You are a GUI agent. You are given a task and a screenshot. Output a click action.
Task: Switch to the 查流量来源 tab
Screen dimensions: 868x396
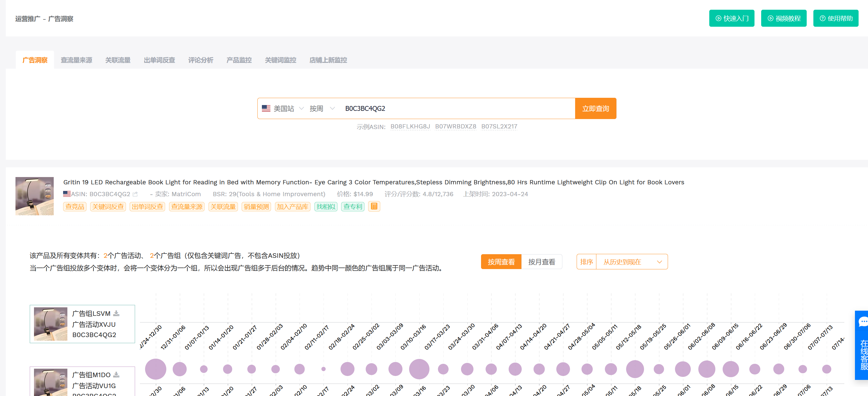coord(76,60)
